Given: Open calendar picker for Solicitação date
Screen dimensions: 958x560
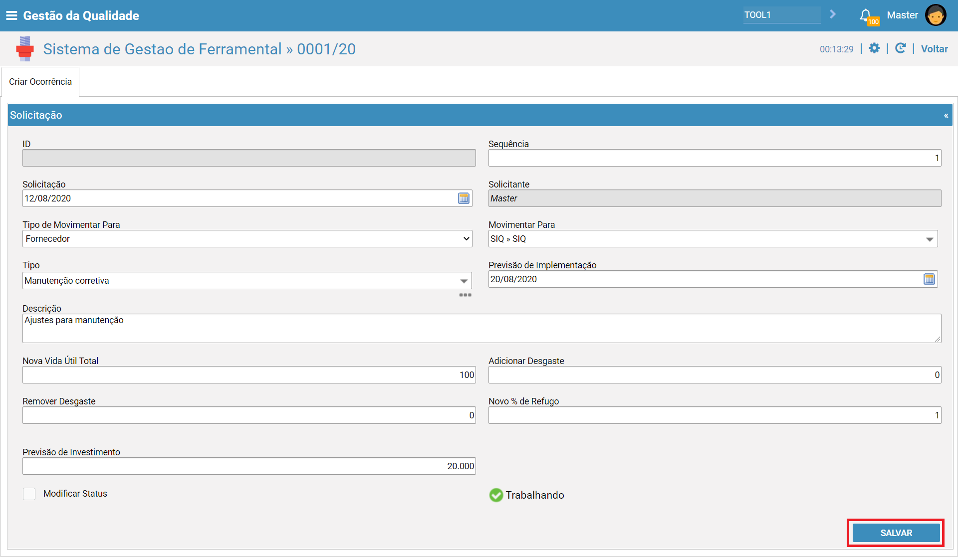Looking at the screenshot, I should (x=464, y=198).
